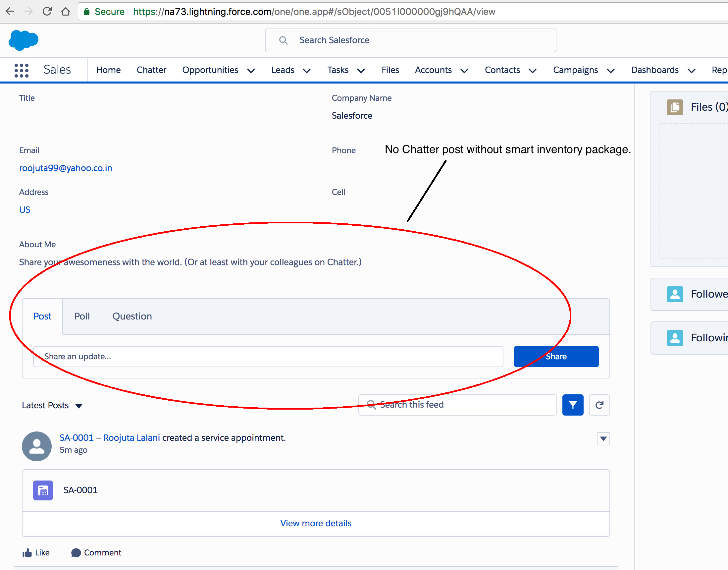Open the App Launcher grid icon
Image resolution: width=728 pixels, height=570 pixels.
[x=21, y=70]
